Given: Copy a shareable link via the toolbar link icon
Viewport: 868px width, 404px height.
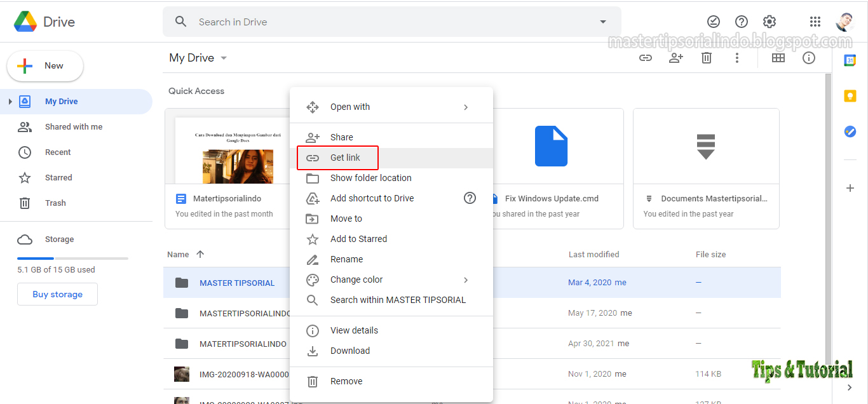Looking at the screenshot, I should coord(646,57).
